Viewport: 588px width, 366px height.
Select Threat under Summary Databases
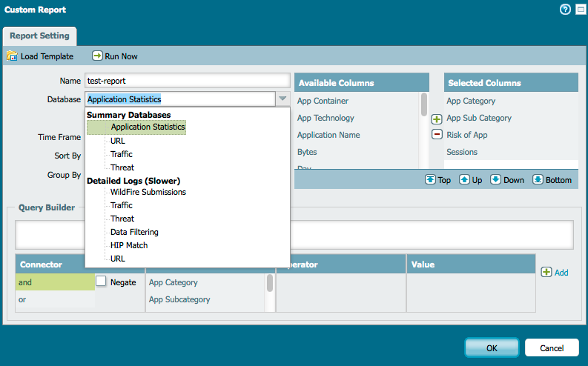click(x=122, y=167)
